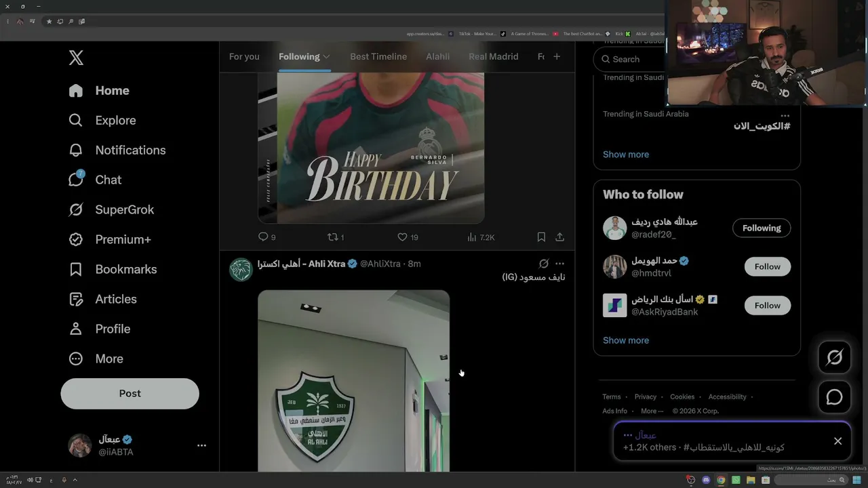Open options for trending #الكويت_الان

point(785,115)
